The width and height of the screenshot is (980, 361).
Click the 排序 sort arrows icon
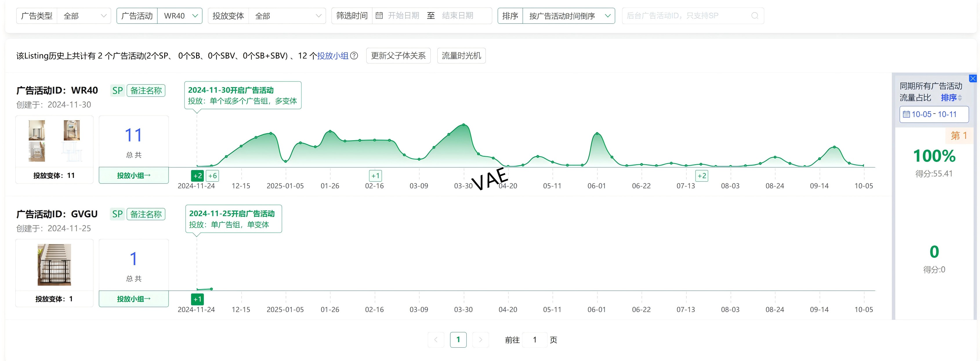point(960,98)
